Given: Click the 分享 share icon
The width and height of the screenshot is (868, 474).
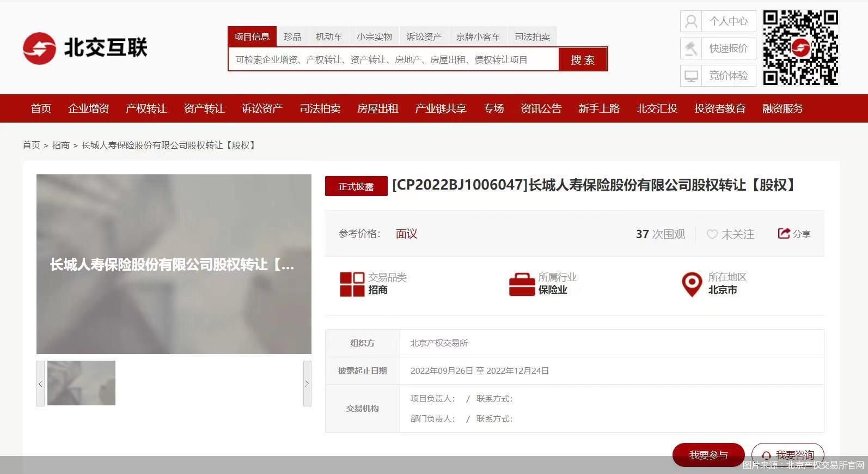Looking at the screenshot, I should (x=784, y=233).
